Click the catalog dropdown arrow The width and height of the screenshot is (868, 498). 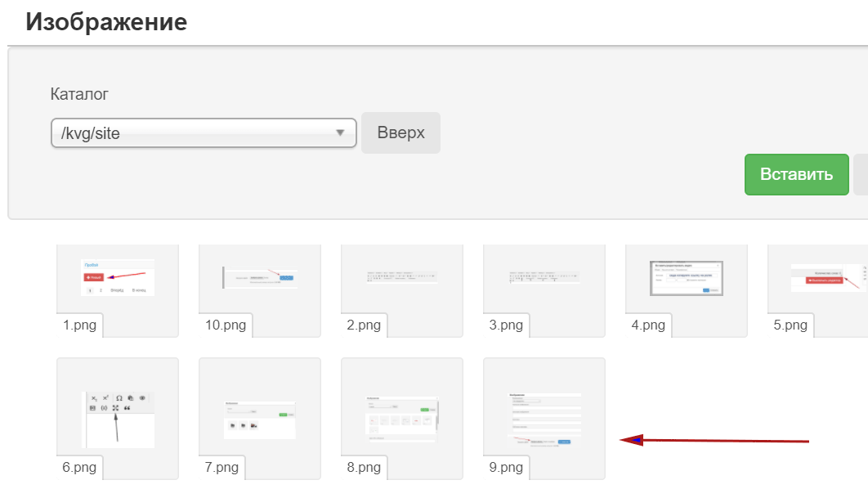point(341,133)
